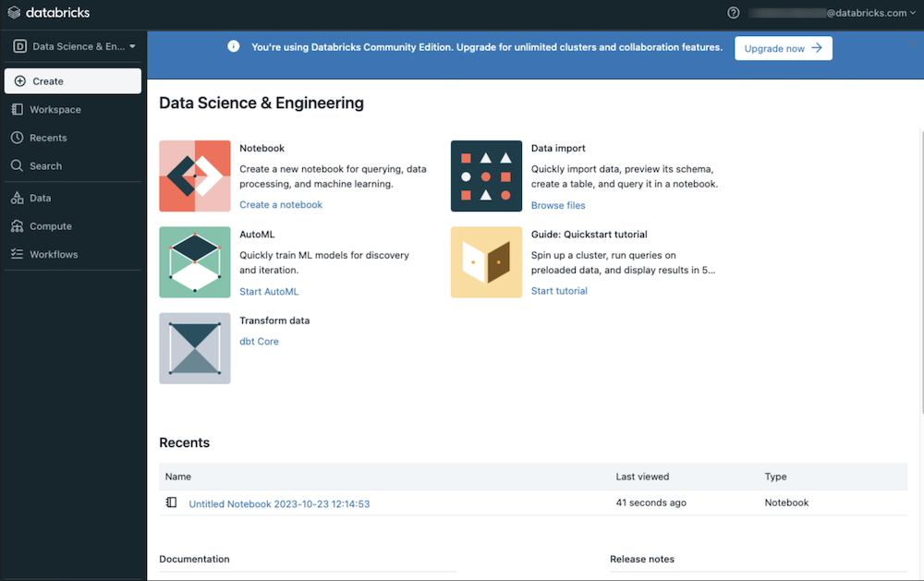The width and height of the screenshot is (924, 581).
Task: Click the Data import card thumbnail
Action: (486, 176)
